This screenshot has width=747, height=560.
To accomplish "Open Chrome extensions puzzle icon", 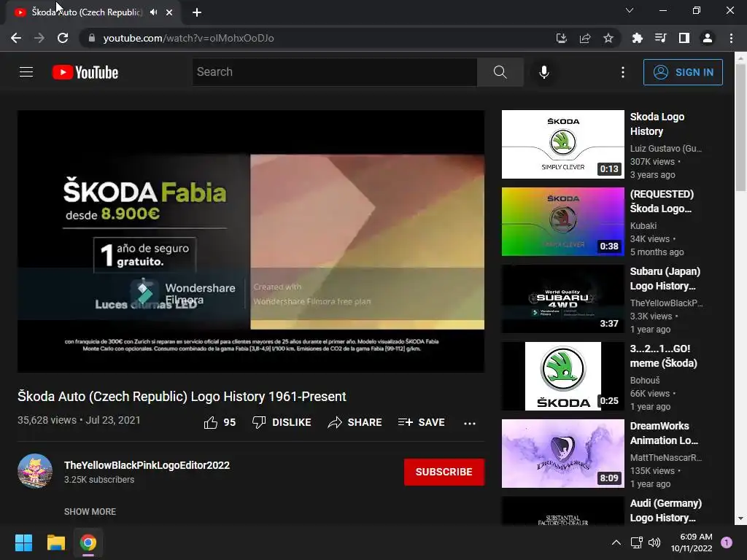I will [637, 38].
